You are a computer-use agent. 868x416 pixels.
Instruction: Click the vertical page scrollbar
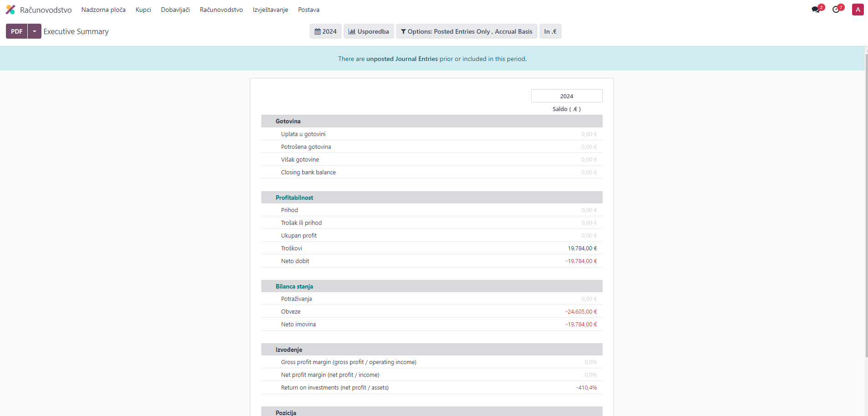(866, 205)
